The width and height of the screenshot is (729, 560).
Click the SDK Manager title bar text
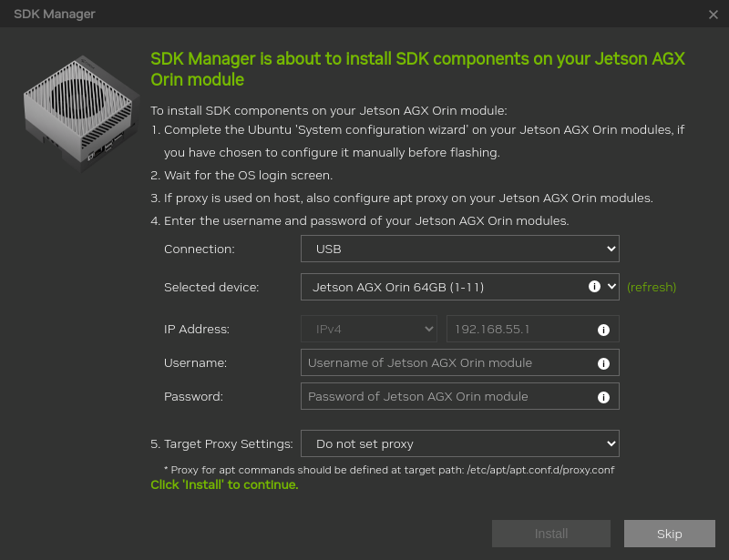point(55,14)
